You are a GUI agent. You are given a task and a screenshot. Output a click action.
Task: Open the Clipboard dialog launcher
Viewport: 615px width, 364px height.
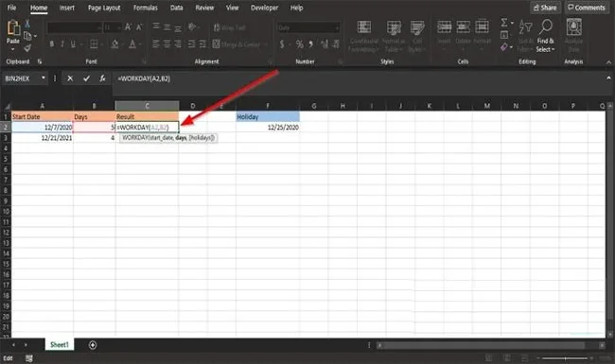tap(39, 61)
